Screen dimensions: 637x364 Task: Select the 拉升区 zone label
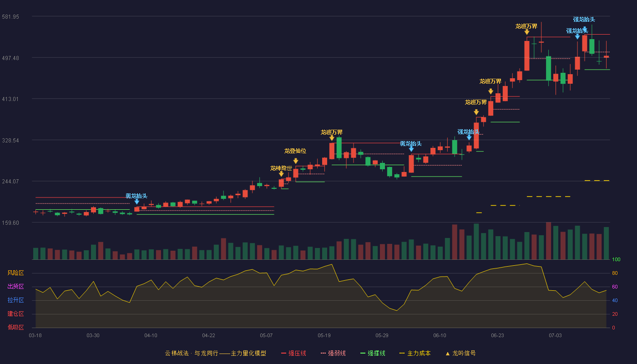16,300
